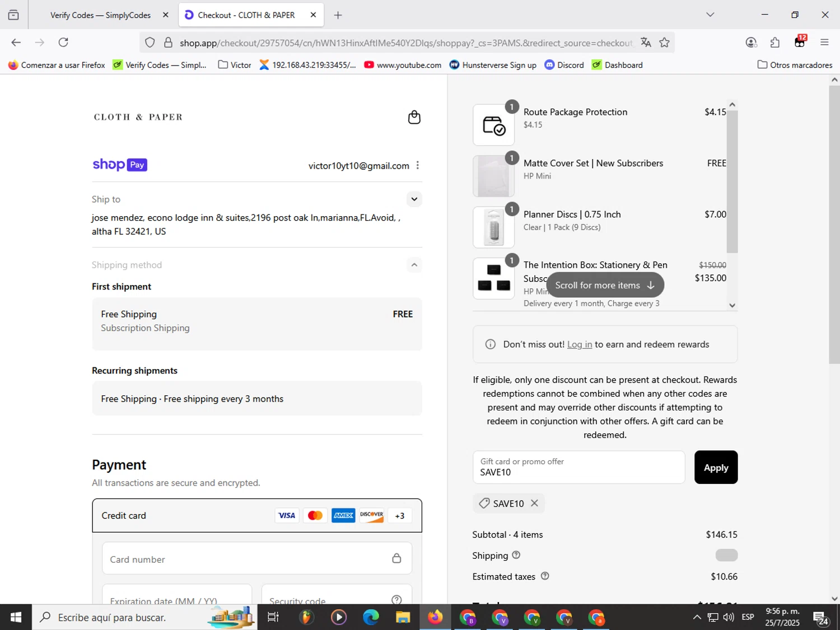This screenshot has width=840, height=630.
Task: Open the Extensions puzzle icon
Action: (x=775, y=43)
